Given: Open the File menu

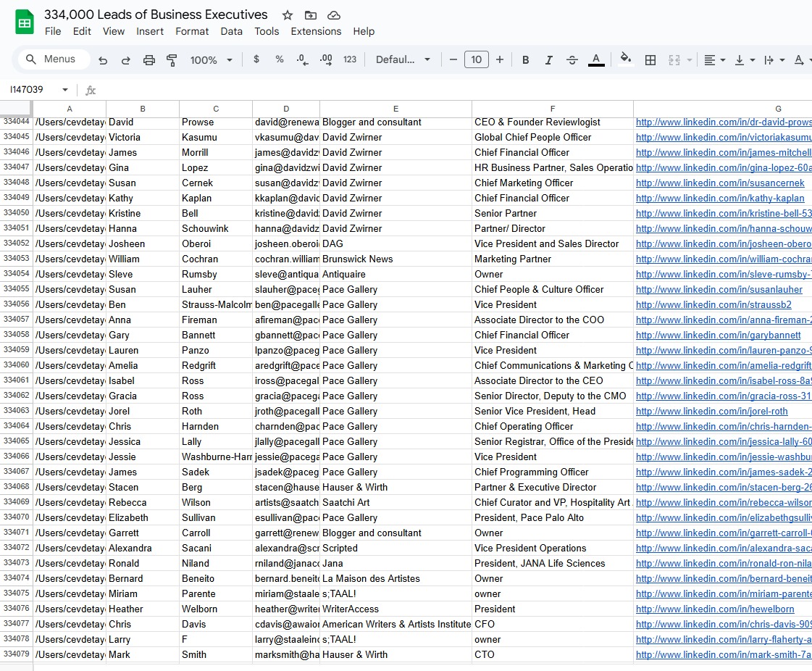Looking at the screenshot, I should [53, 31].
